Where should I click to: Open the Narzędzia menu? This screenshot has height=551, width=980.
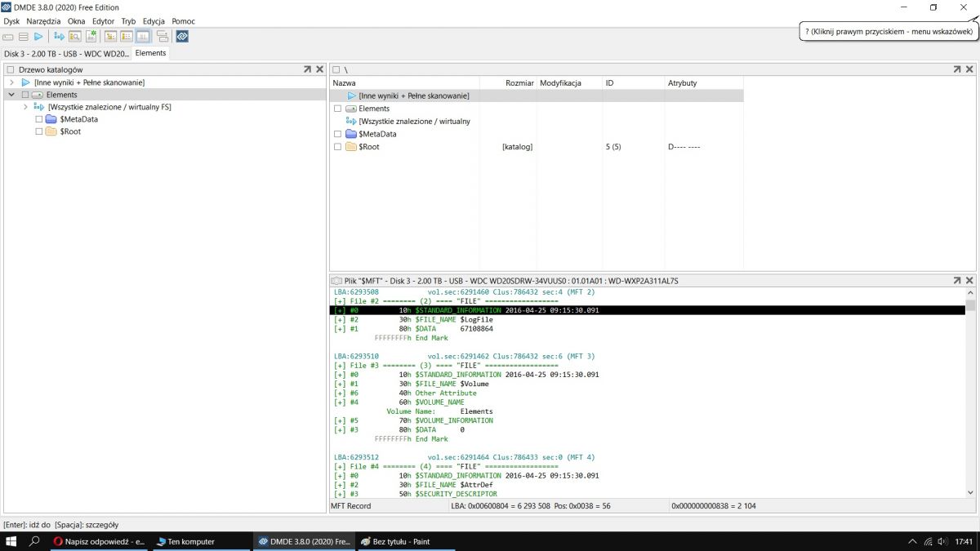(x=43, y=21)
